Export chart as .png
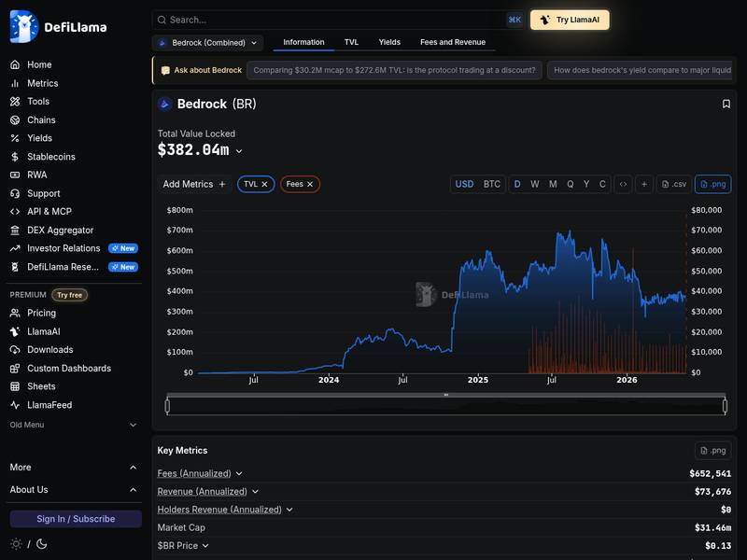Screen dimensions: 747x560 pos(713,184)
